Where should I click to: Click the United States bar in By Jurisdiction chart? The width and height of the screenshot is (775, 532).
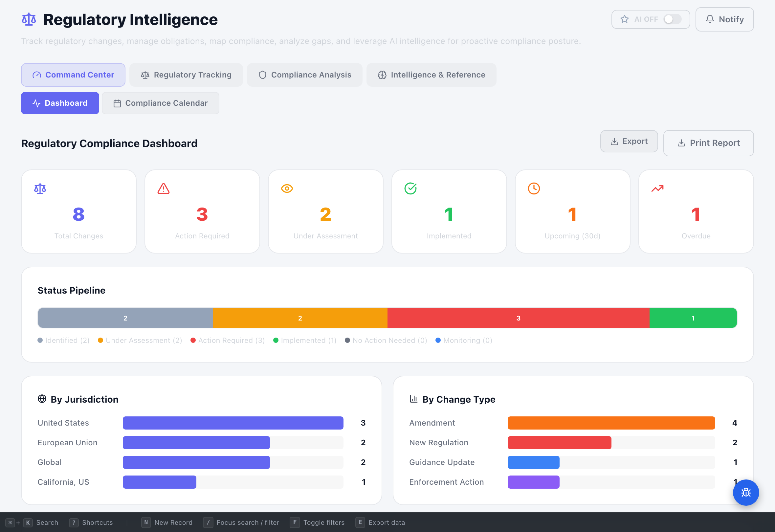(232, 423)
